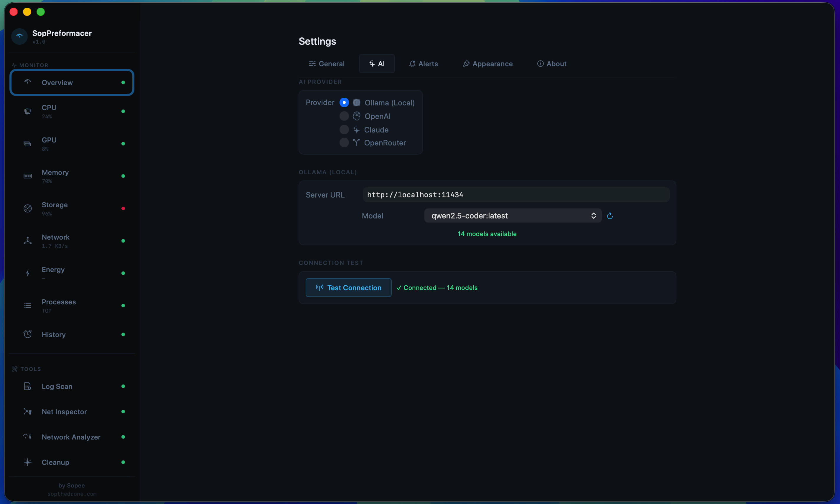Click the red Storage status indicator
Screen dimensions: 840x504
[123, 208]
